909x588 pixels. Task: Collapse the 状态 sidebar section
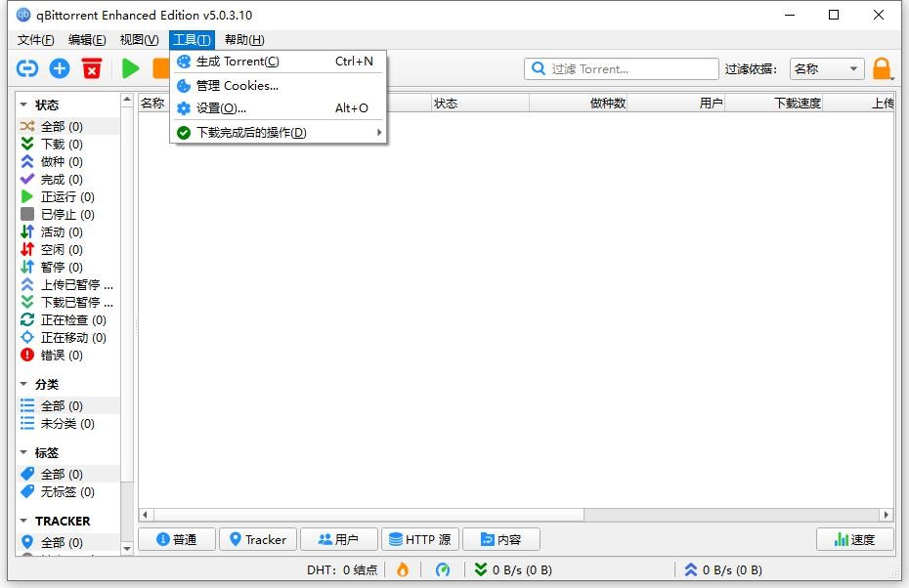coord(23,105)
